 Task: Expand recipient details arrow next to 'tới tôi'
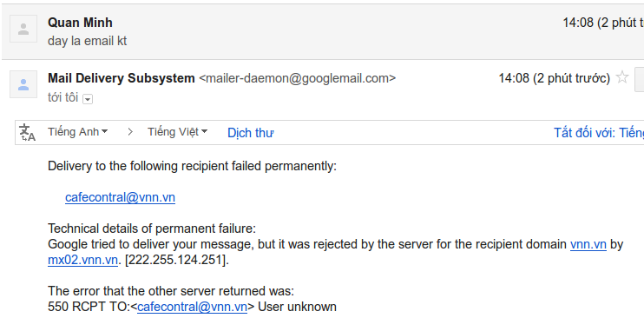(x=88, y=99)
